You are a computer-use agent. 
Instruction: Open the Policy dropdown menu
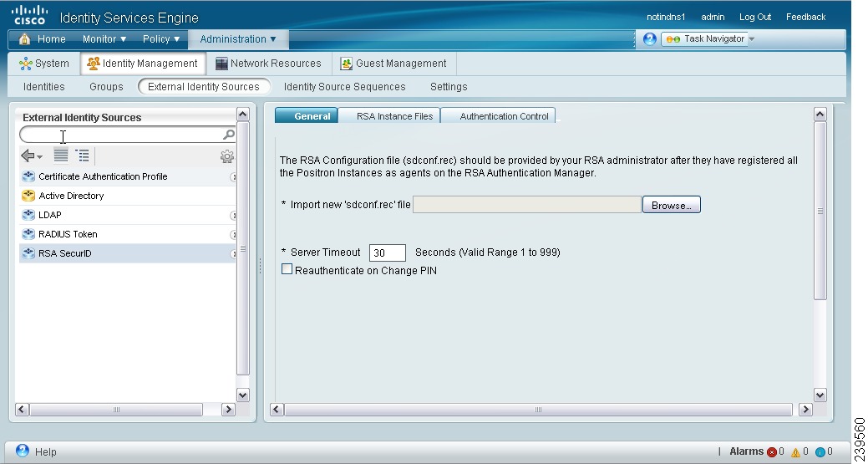161,38
